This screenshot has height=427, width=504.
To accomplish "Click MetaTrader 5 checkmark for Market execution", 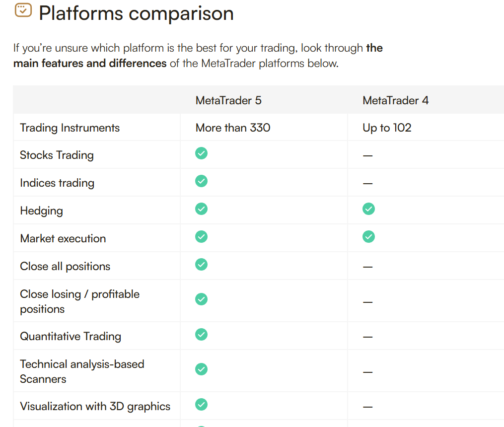I will (x=201, y=237).
